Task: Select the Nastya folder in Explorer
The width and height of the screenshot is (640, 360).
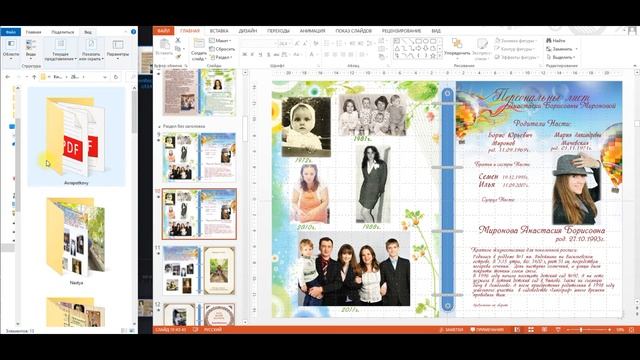Action: [76, 241]
